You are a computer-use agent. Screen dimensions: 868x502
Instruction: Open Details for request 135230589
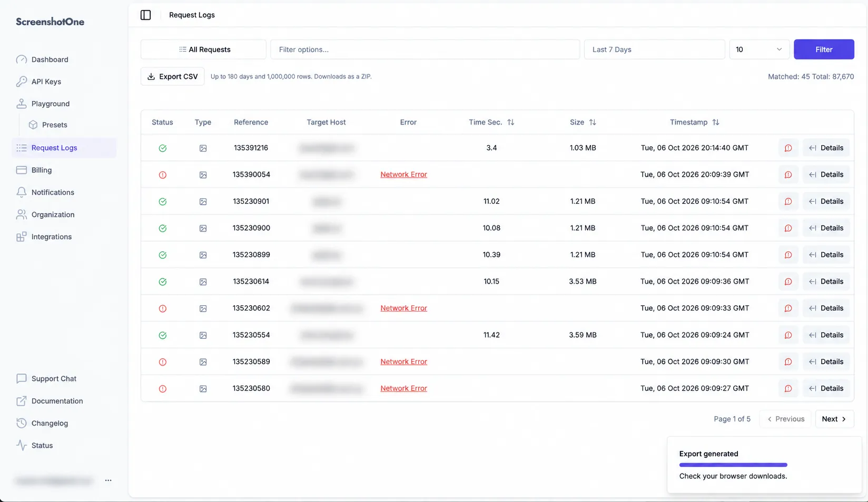tap(826, 362)
